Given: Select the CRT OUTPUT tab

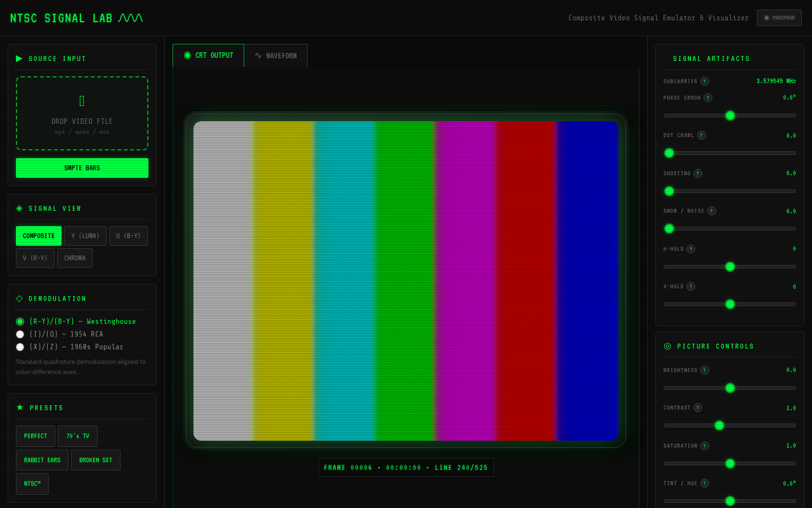Looking at the screenshot, I should pyautogui.click(x=208, y=55).
